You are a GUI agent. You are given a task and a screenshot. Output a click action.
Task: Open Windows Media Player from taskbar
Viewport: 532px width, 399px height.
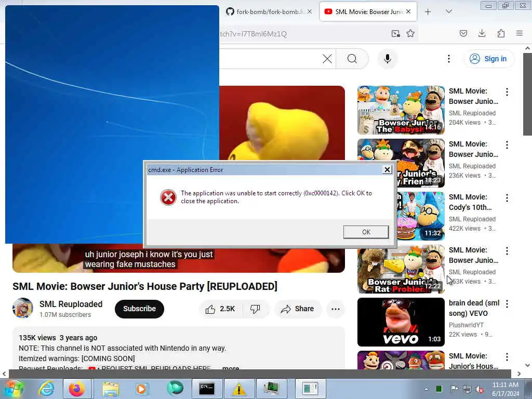141,389
